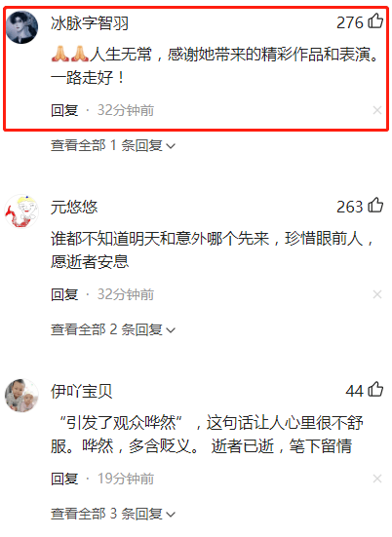
Task: Reply to 伊吖宝贝's comment
Action: [64, 479]
